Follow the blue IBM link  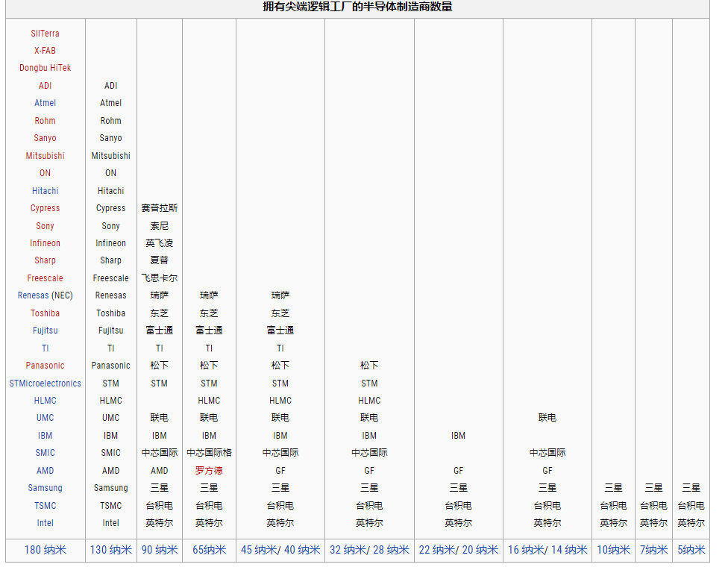tap(45, 435)
